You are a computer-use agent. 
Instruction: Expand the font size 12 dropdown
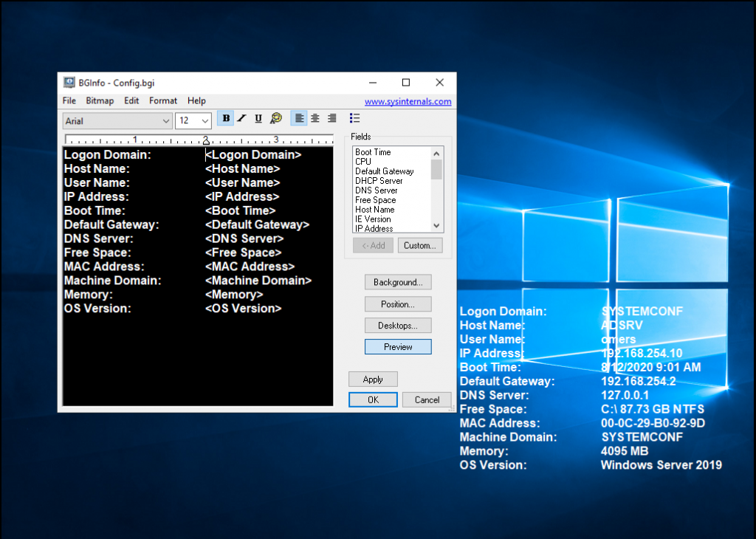(x=204, y=120)
